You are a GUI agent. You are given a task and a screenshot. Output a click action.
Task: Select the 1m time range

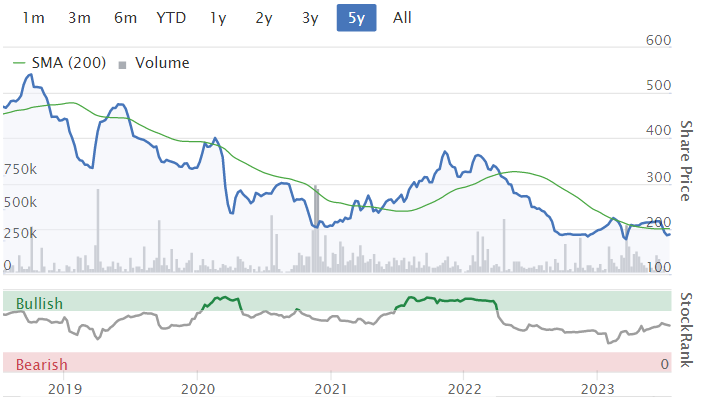click(x=34, y=18)
